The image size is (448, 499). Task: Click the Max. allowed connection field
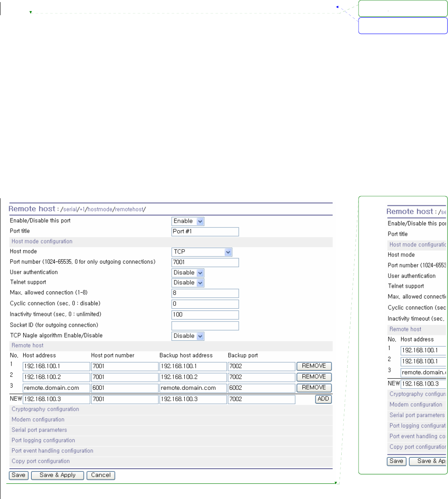205,293
